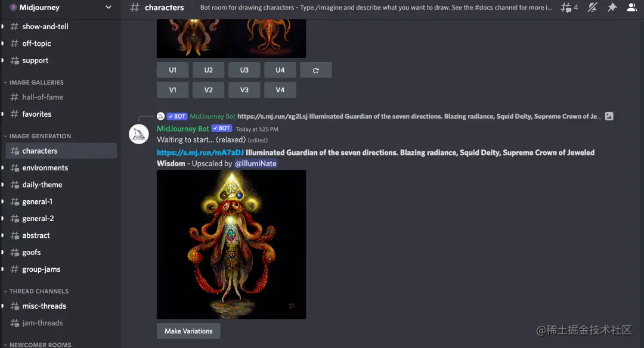Screen dimensions: 644x348
Task: Create variations with V1 button
Action: [x=172, y=90]
